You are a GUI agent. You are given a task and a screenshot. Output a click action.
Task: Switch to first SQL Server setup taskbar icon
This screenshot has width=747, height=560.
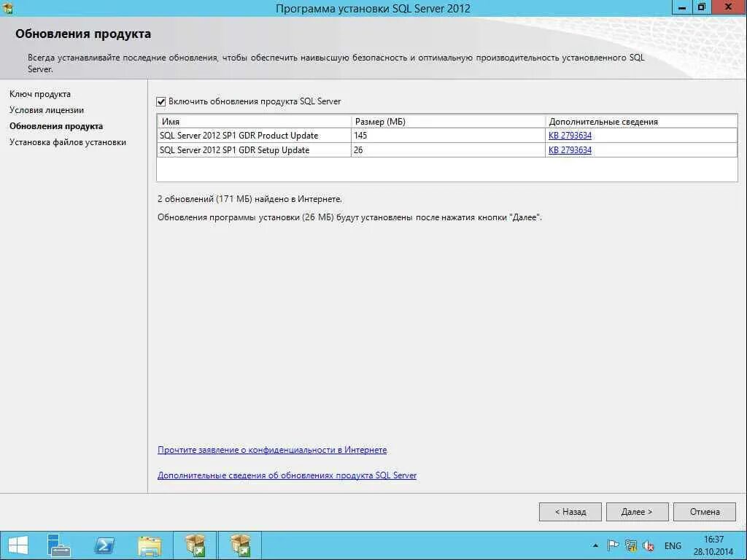pyautogui.click(x=195, y=545)
